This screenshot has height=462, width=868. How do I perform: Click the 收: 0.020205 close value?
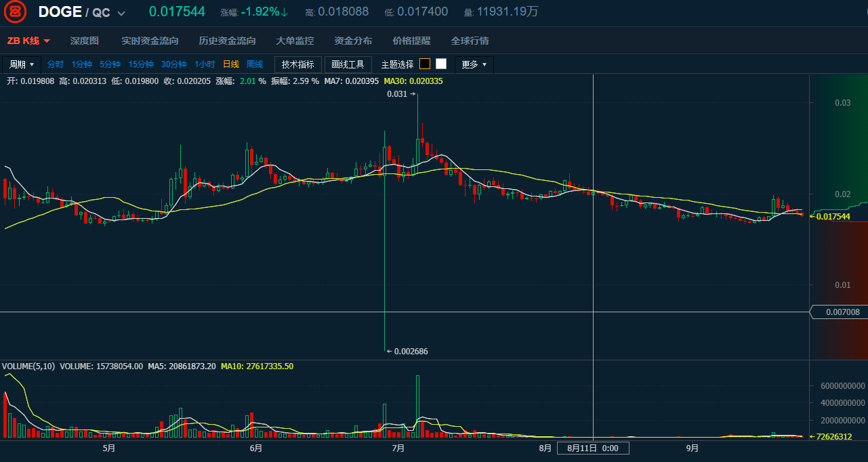pyautogui.click(x=188, y=81)
